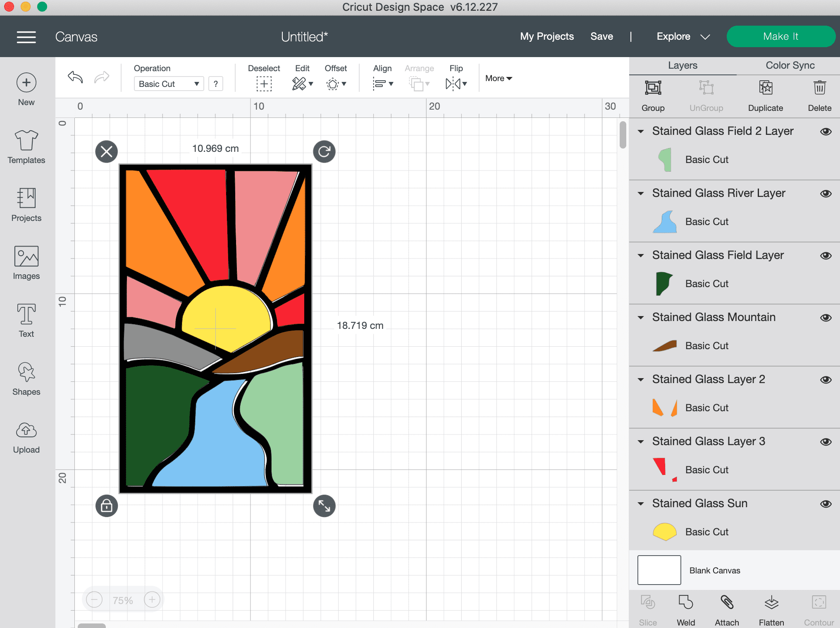This screenshot has height=628, width=840.
Task: Open the hamburger main menu
Action: click(x=26, y=37)
